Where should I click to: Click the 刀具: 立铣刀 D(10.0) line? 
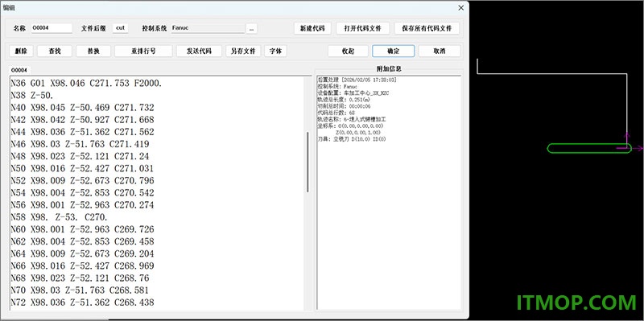(x=352, y=139)
